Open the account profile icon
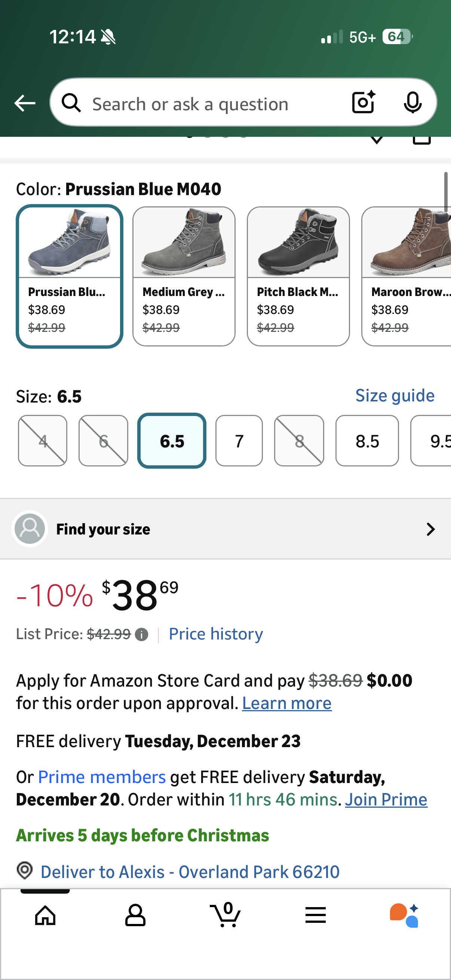The image size is (451, 980). point(135,915)
